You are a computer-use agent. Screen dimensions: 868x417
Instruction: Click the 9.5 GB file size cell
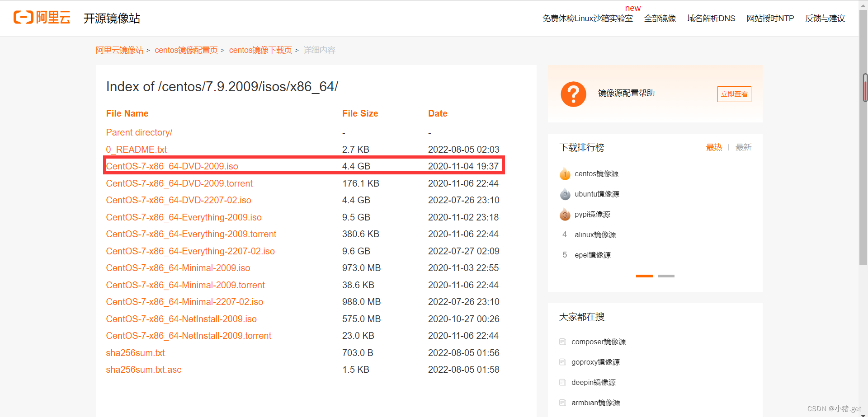[x=356, y=217]
